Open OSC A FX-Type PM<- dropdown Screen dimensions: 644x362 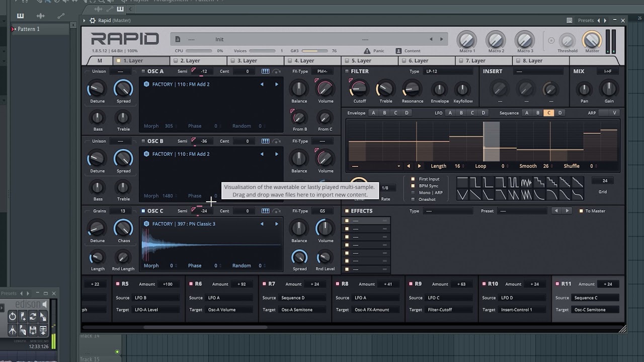pyautogui.click(x=323, y=71)
